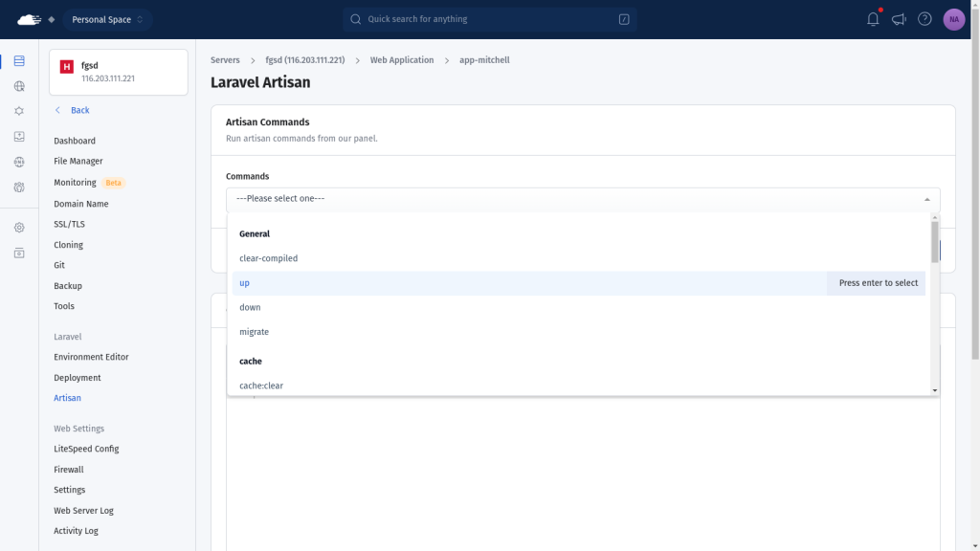
Task: Click the help question mark icon
Action: (x=924, y=18)
